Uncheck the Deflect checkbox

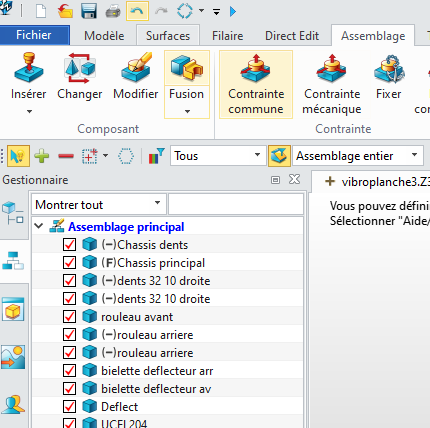(69, 406)
